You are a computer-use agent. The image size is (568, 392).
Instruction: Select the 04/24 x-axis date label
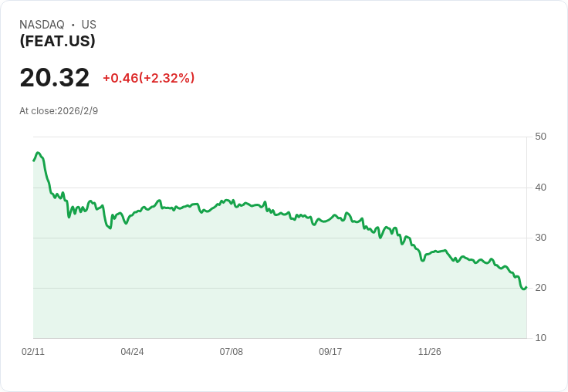click(x=132, y=352)
